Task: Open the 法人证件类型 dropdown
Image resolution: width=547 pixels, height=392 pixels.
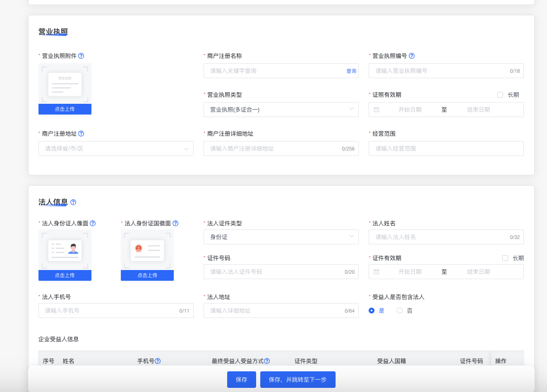Action: 281,237
